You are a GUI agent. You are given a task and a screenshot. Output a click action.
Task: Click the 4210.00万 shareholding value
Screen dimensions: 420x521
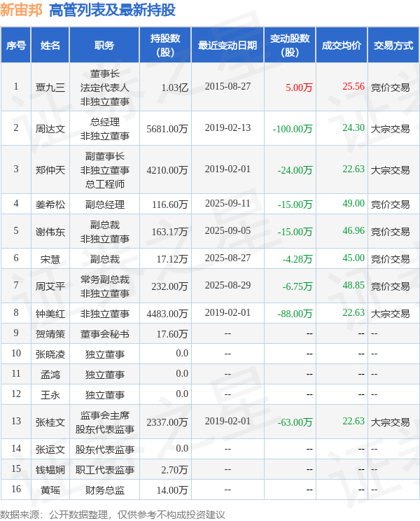(x=167, y=170)
